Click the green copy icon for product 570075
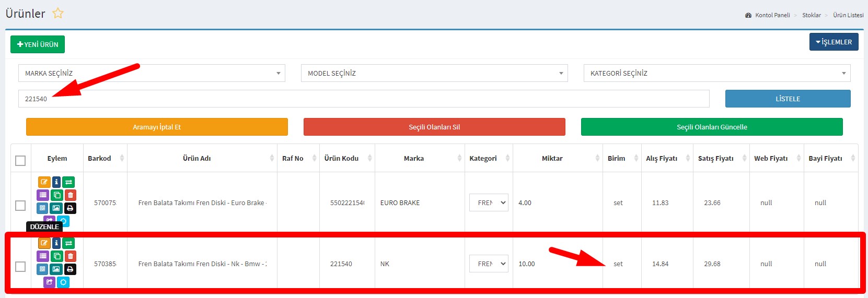This screenshot has width=868, height=298. (56, 195)
